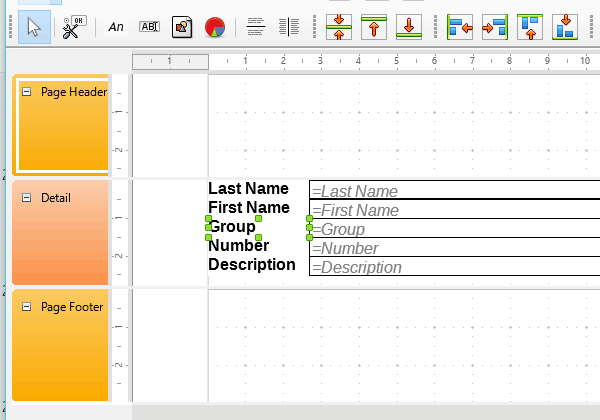Select the Page Footer section label

point(72,307)
